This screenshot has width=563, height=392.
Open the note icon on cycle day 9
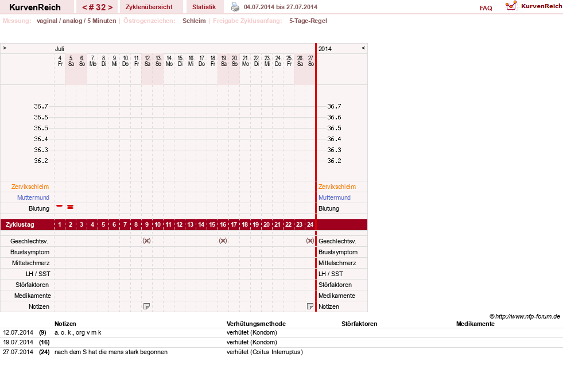coord(146,306)
